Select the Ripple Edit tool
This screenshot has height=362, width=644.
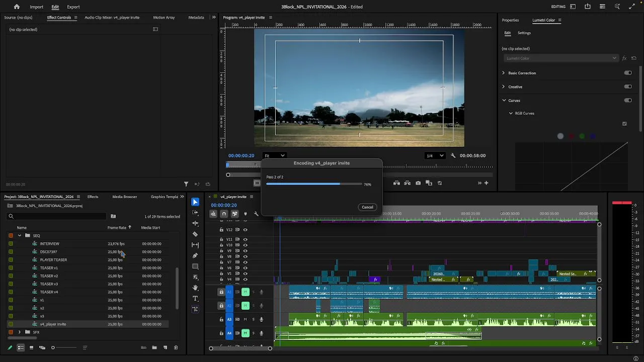195,223
